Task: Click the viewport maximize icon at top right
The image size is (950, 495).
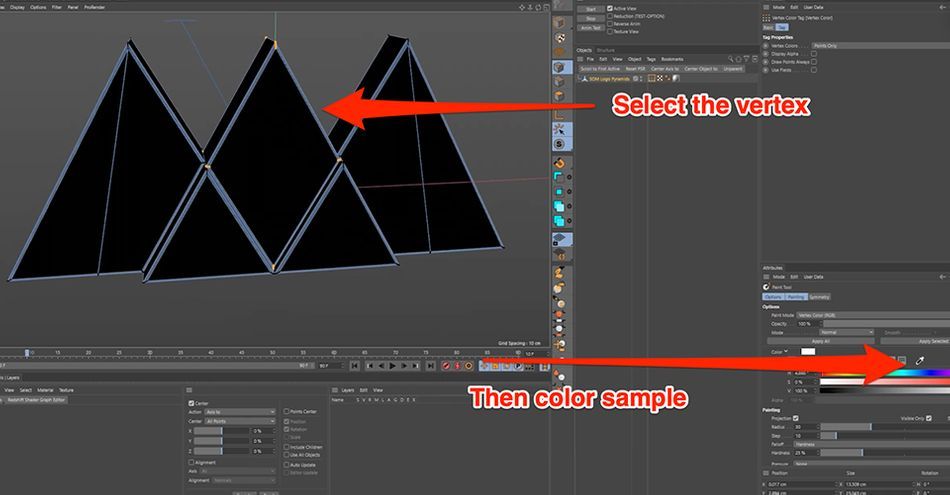Action: click(546, 7)
